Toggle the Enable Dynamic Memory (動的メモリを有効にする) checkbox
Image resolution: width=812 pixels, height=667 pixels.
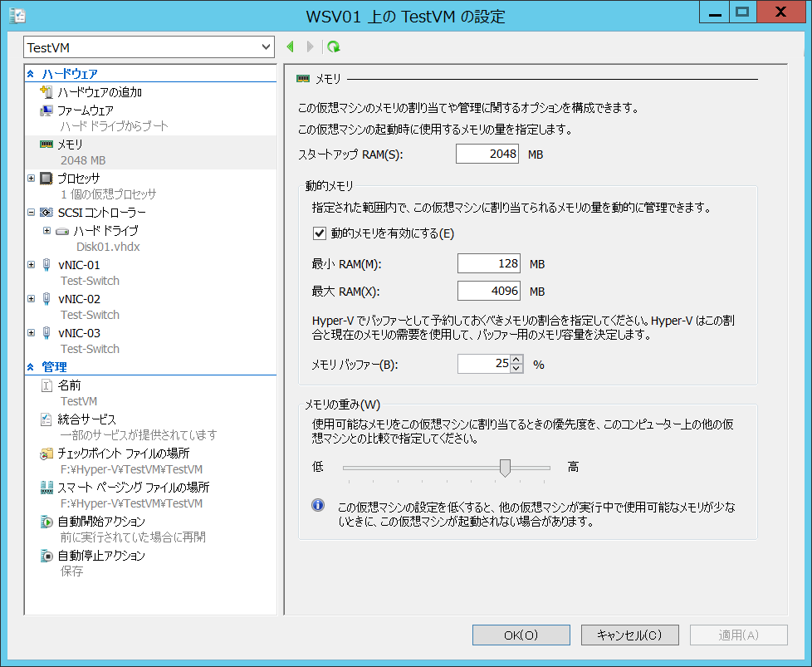tap(319, 233)
